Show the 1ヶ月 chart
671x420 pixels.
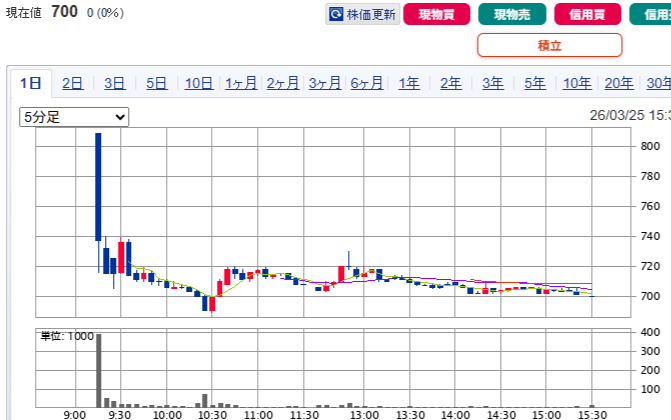241,84
